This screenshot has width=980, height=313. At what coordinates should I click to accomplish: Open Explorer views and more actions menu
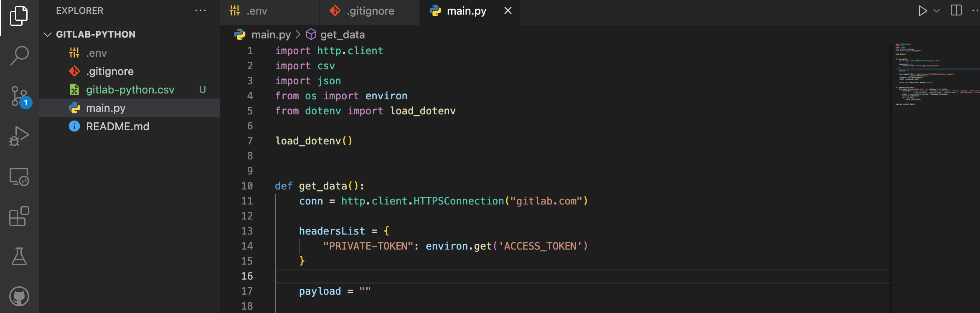tap(201, 11)
